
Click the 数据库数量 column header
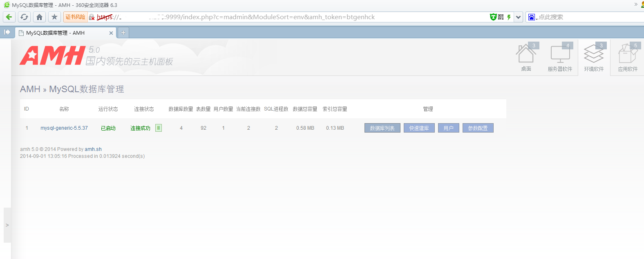pos(181,109)
